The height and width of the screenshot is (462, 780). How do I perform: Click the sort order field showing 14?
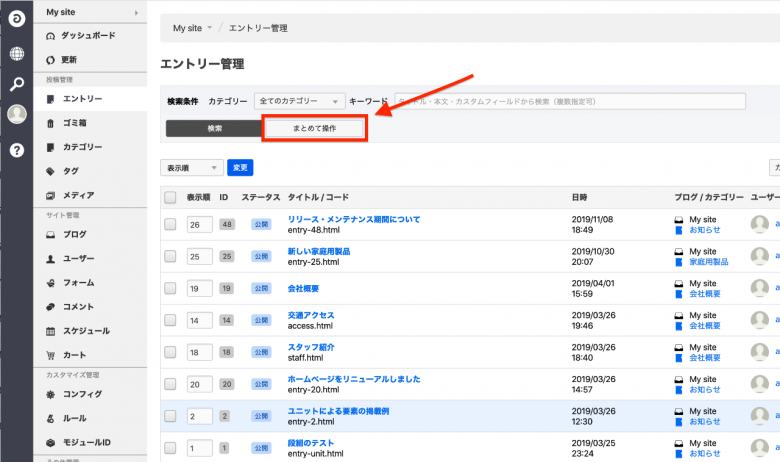199,320
